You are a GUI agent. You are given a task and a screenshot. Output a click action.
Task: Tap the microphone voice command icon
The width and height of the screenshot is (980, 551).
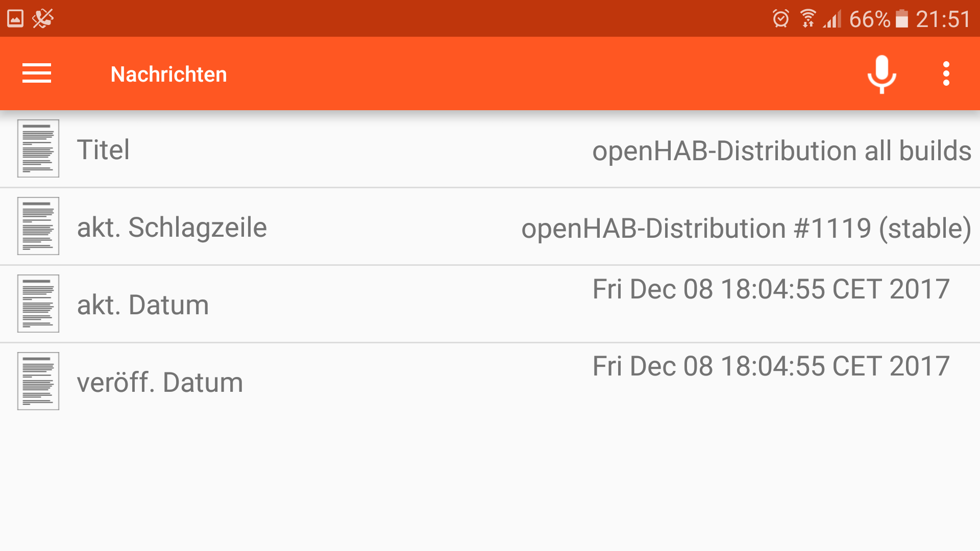[x=881, y=73]
